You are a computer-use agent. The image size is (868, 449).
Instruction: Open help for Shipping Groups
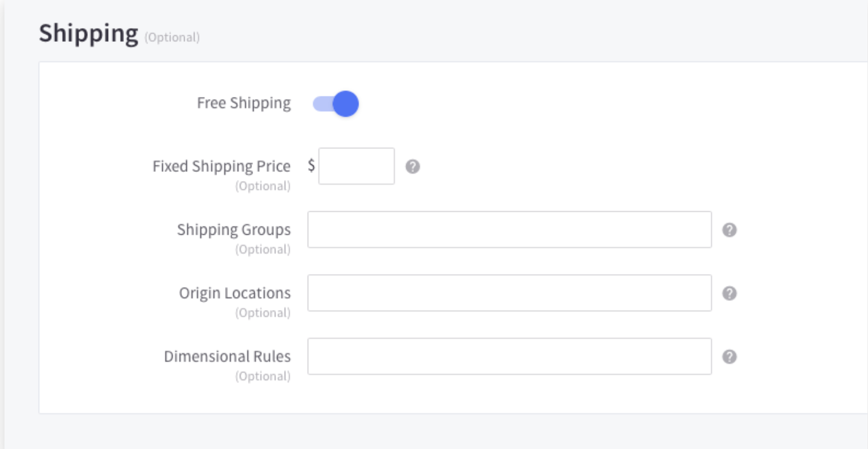pyautogui.click(x=729, y=230)
